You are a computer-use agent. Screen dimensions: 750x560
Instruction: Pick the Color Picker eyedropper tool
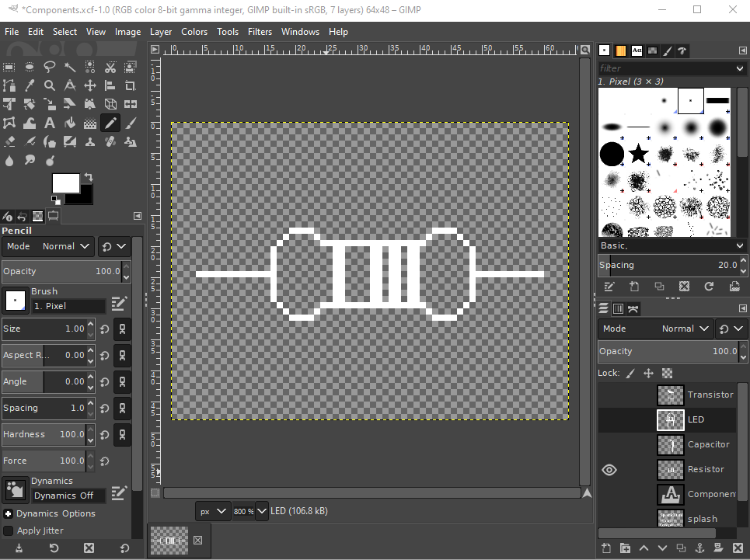pyautogui.click(x=30, y=85)
